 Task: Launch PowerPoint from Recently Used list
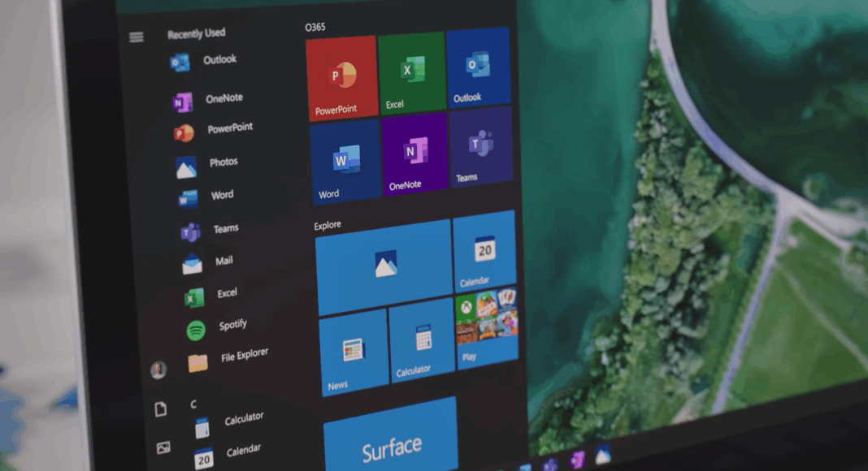tap(214, 131)
